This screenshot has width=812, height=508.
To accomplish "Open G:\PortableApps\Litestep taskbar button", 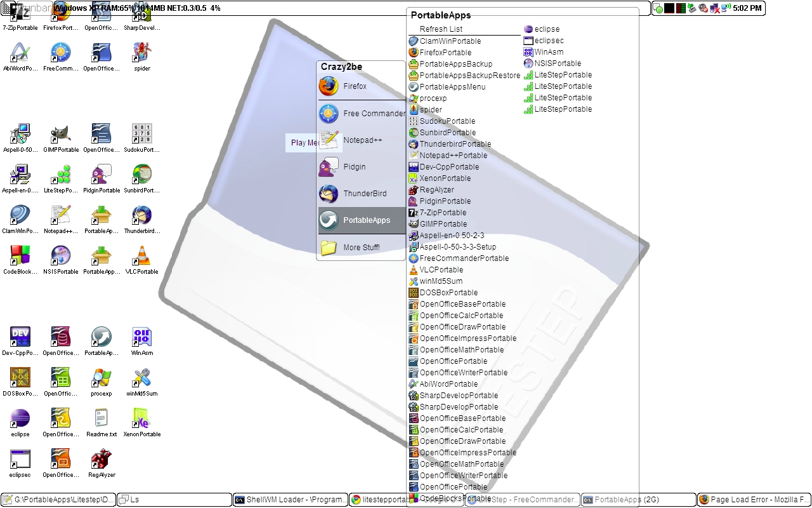I will [x=58, y=500].
